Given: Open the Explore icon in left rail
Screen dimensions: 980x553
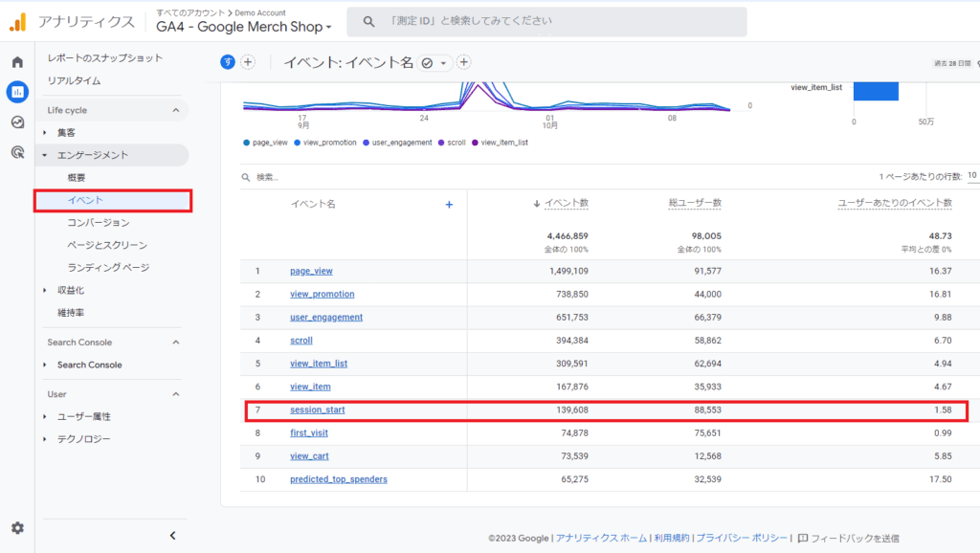Looking at the screenshot, I should [x=17, y=122].
